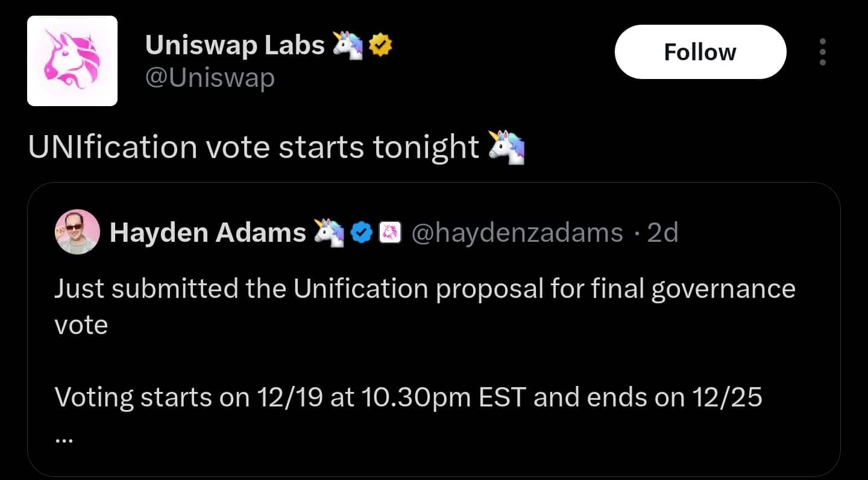The height and width of the screenshot is (480, 868).
Task: Click the unicorn emoji beside Hayden Adams
Action: 329,232
